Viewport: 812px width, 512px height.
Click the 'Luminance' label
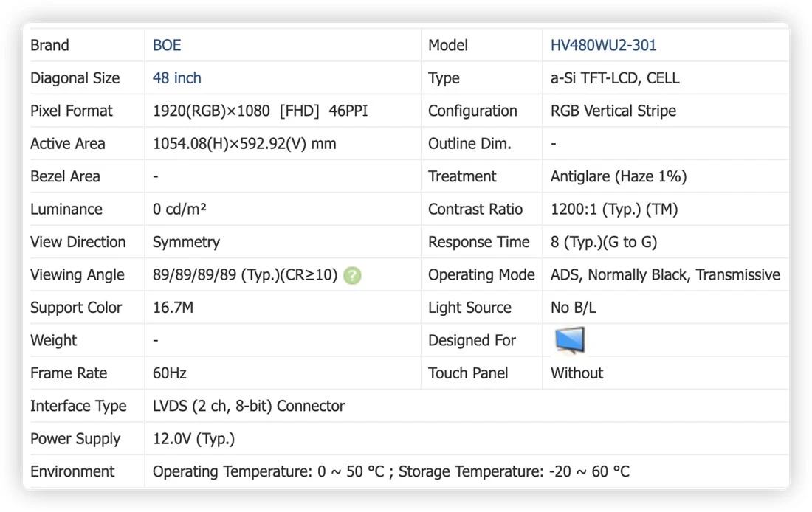66,209
